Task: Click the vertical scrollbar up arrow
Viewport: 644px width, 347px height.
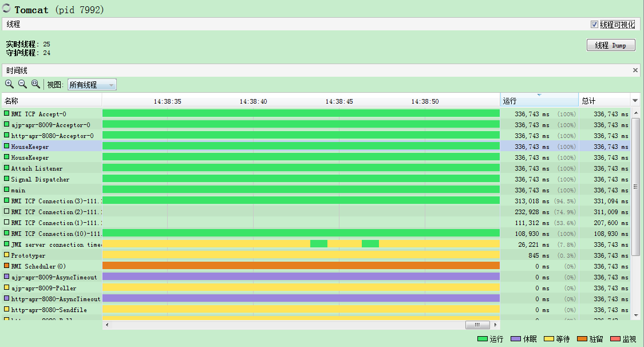Action: 636,113
